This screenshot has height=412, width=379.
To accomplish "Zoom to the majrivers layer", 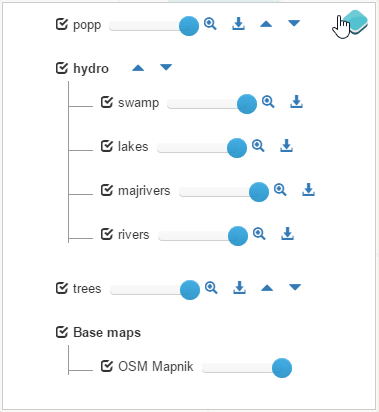I will pos(280,190).
